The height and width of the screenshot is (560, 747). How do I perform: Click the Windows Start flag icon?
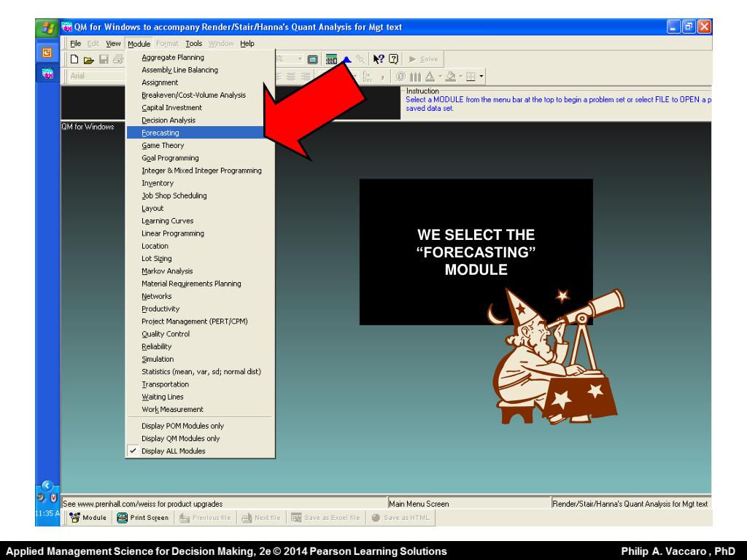(47, 28)
